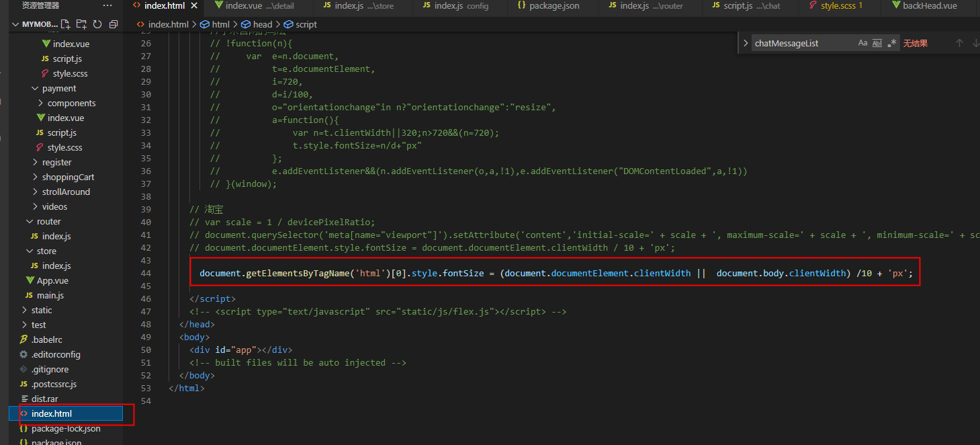980x445 pixels.
Task: Click the New Folder icon in explorer header
Action: click(82, 24)
